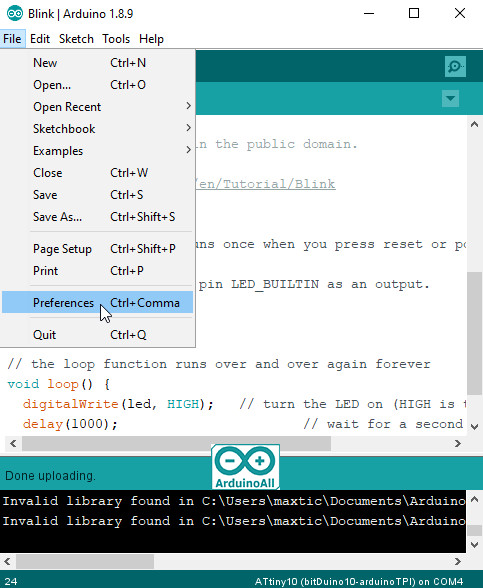Click the editor horizontal scroll left arrow
The width and height of the screenshot is (483, 588).
coord(13,444)
